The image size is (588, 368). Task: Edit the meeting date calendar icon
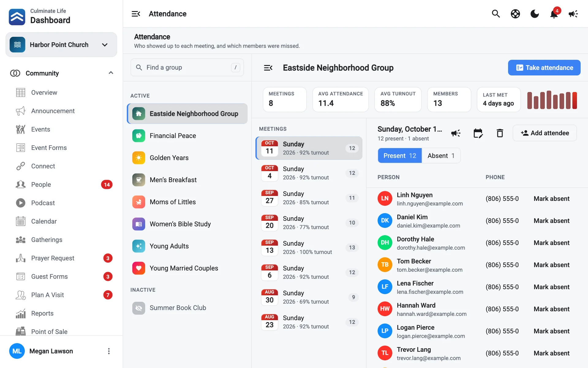[478, 133]
